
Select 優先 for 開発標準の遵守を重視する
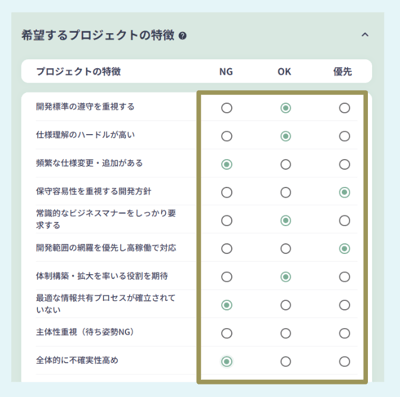coord(344,108)
